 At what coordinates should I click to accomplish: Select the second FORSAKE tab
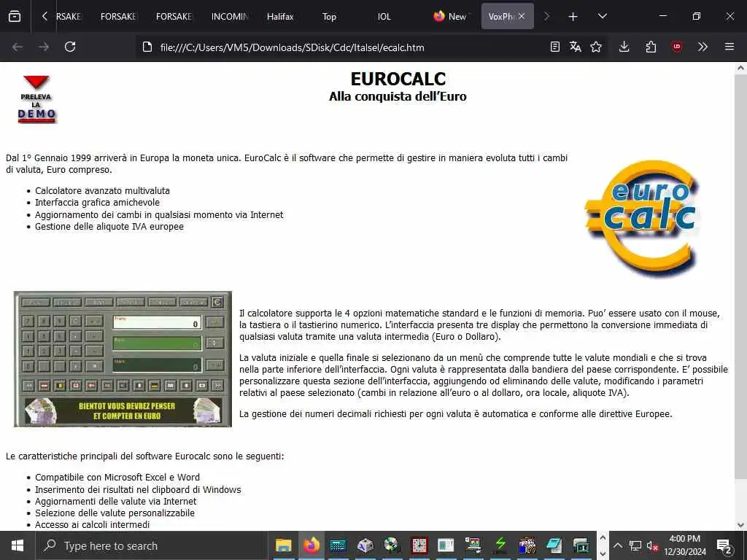119,16
